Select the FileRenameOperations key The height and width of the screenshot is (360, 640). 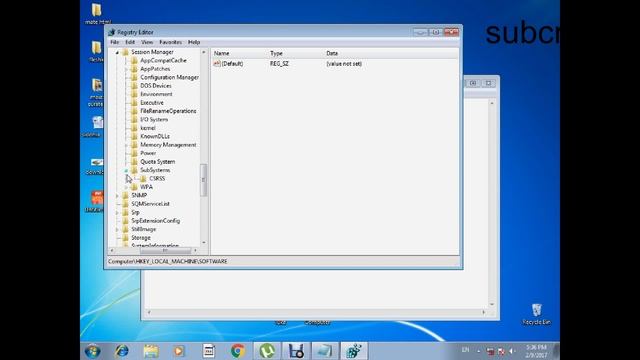point(168,111)
